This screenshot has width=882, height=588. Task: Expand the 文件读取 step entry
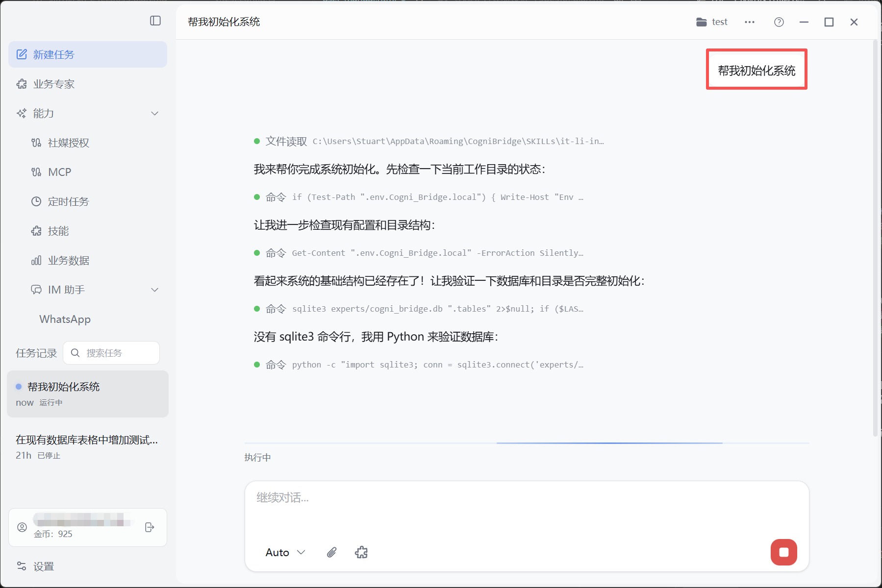429,141
